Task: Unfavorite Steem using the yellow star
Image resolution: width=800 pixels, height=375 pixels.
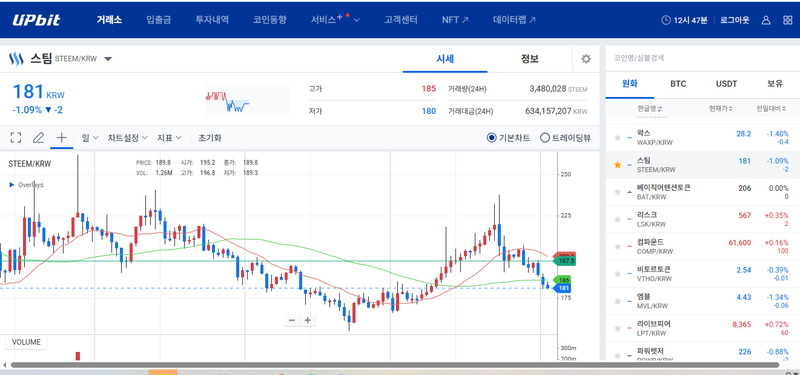Action: pos(617,165)
